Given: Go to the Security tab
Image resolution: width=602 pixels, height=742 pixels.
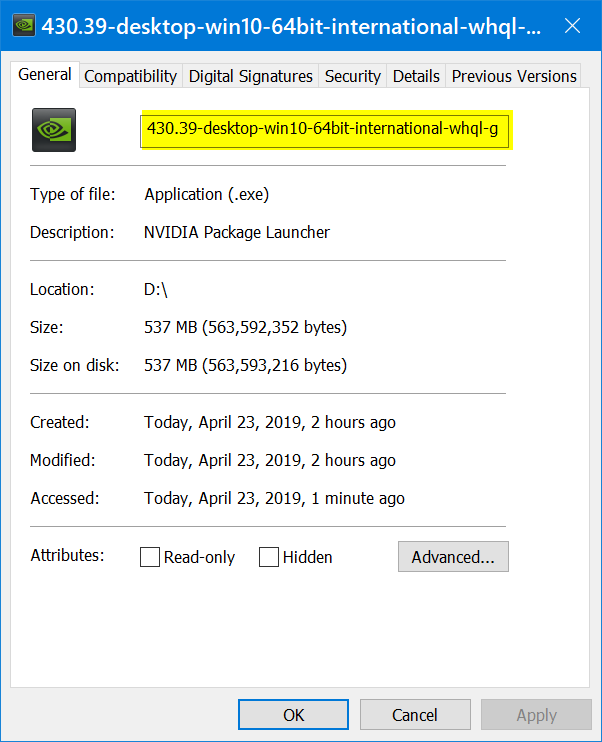Looking at the screenshot, I should click(353, 76).
